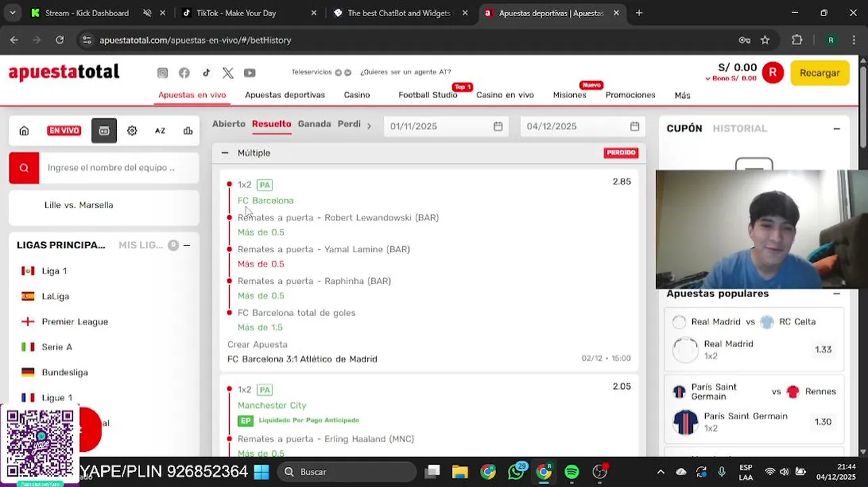The height and width of the screenshot is (487, 868).
Task: Open the X (Twitter) social icon
Action: [x=228, y=73]
